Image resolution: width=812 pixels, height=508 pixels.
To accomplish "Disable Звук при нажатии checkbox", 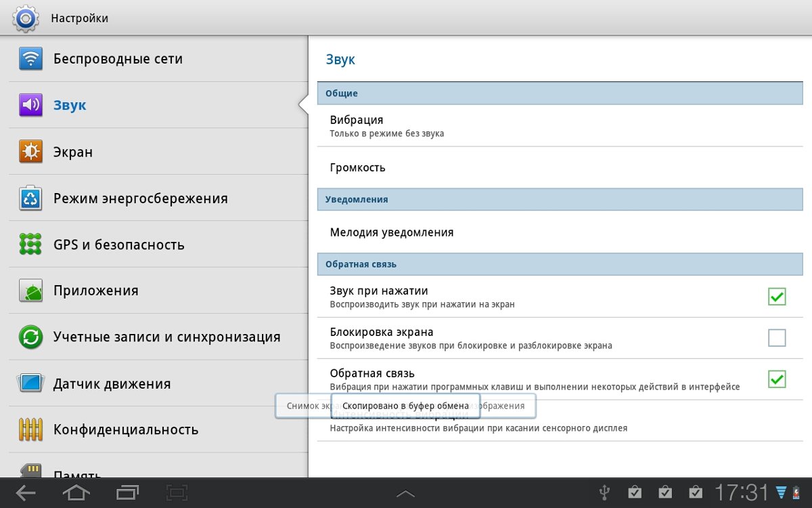I will (777, 297).
